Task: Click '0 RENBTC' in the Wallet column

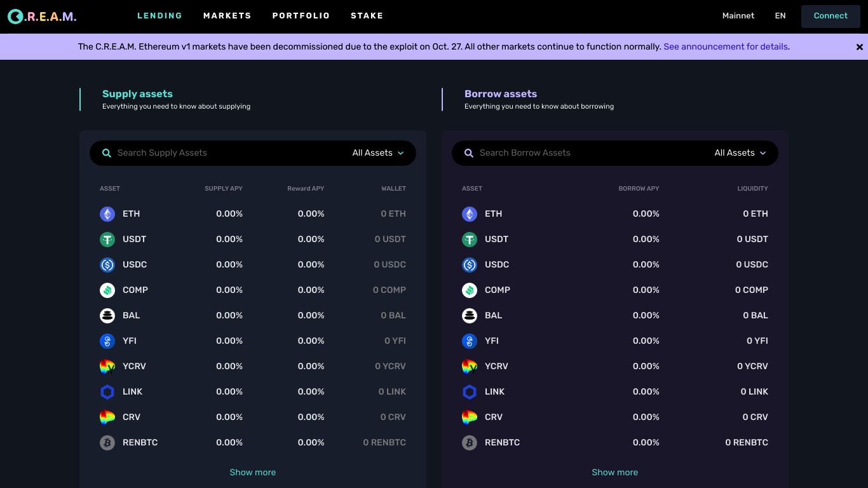Action: (384, 443)
